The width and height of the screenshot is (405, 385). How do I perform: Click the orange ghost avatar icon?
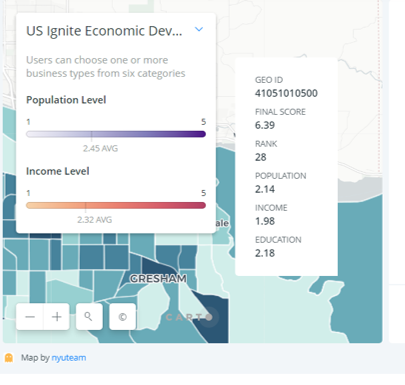(9, 358)
